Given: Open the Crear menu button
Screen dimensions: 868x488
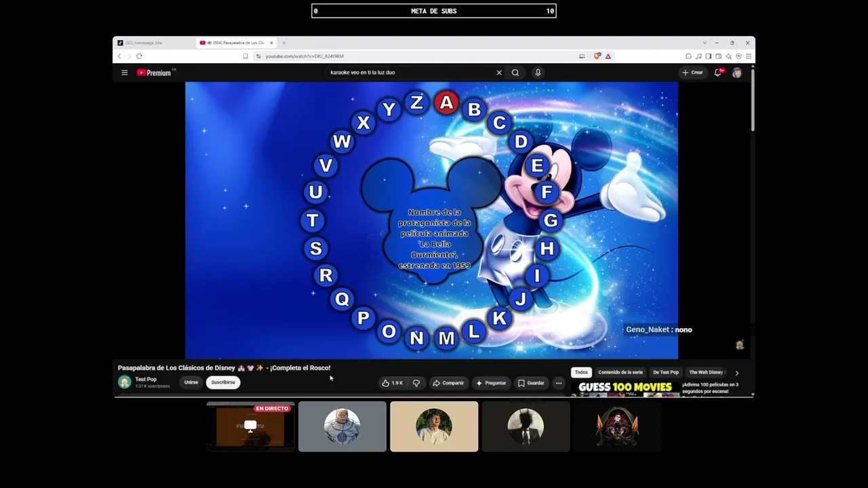Looking at the screenshot, I should 692,73.
